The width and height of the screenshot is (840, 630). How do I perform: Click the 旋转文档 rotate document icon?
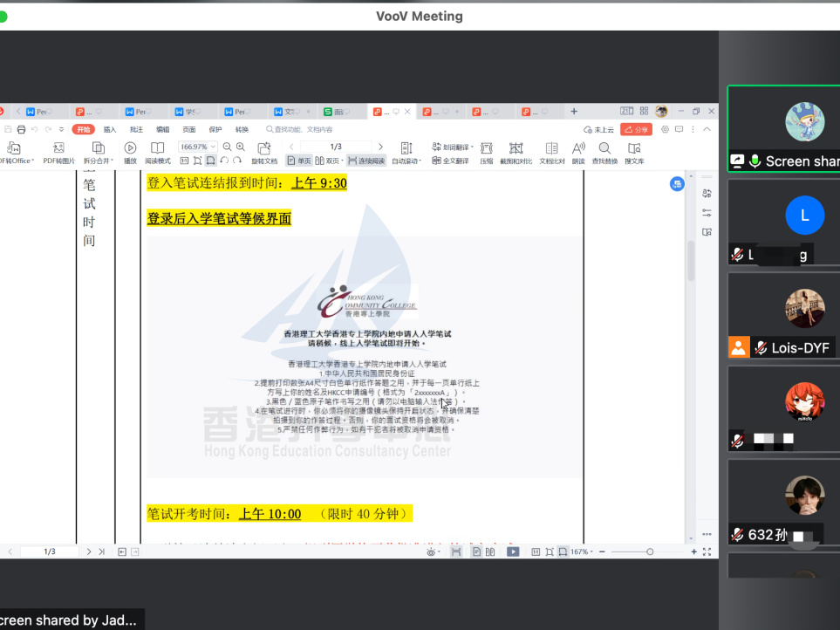click(264, 148)
